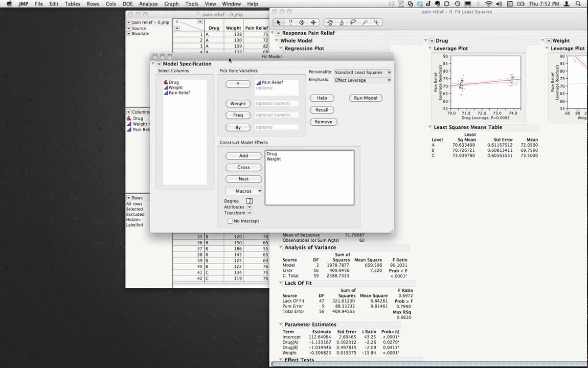The height and width of the screenshot is (368, 588).
Task: Open the pain relief table red triangle
Action: (x=129, y=22)
